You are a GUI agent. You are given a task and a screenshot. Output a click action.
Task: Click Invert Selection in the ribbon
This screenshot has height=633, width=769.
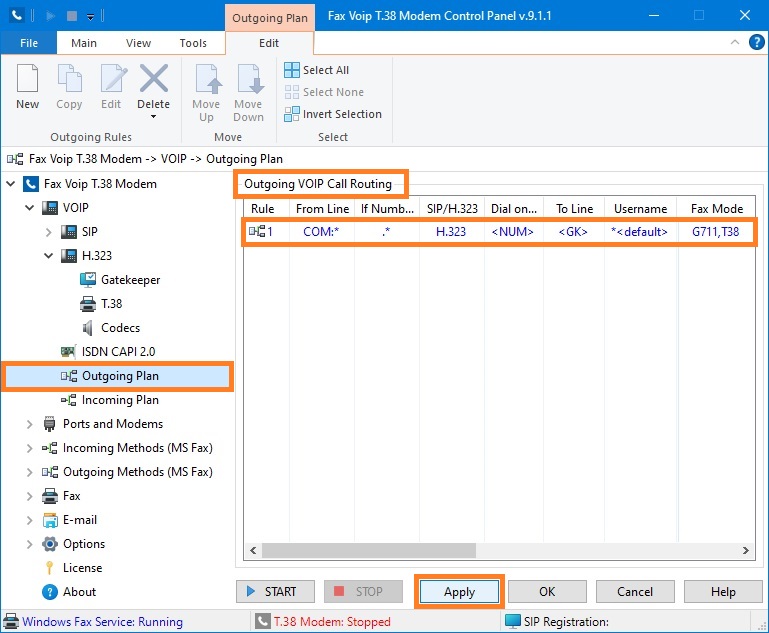(333, 114)
